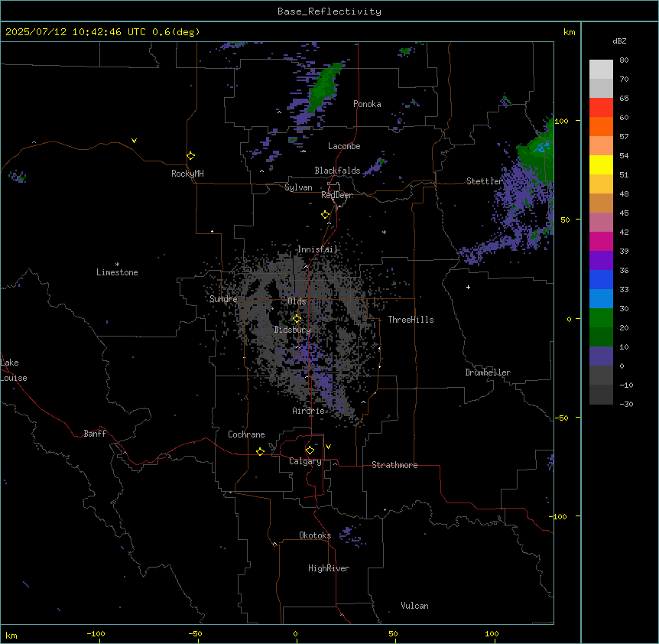
Task: Click the Airdrie map label
Action: (308, 411)
